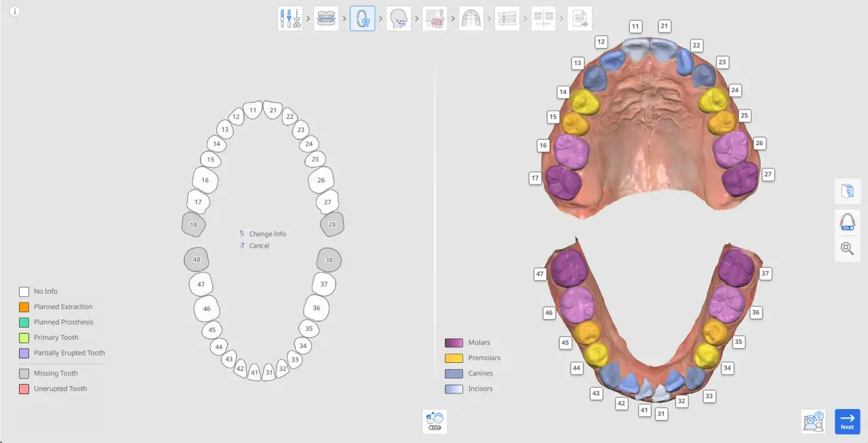Open the cephalometric skull overlay step
The height and width of the screenshot is (443, 868).
tap(435, 18)
